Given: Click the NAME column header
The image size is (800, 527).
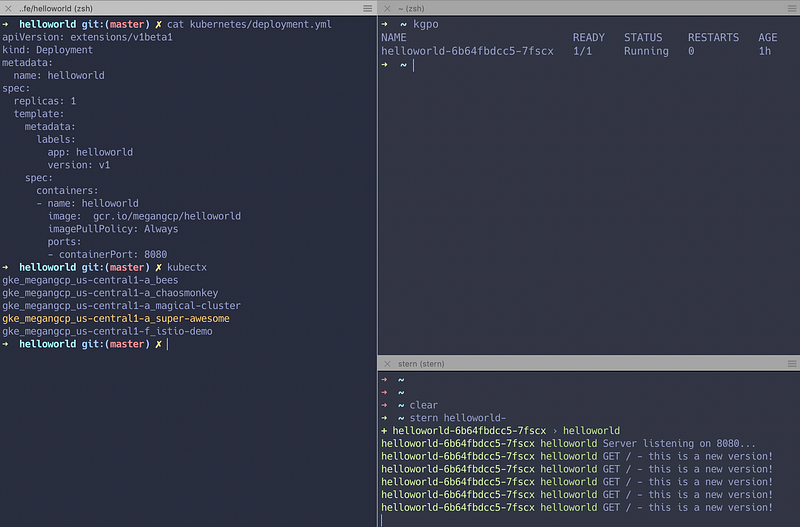Looking at the screenshot, I should click(394, 38).
